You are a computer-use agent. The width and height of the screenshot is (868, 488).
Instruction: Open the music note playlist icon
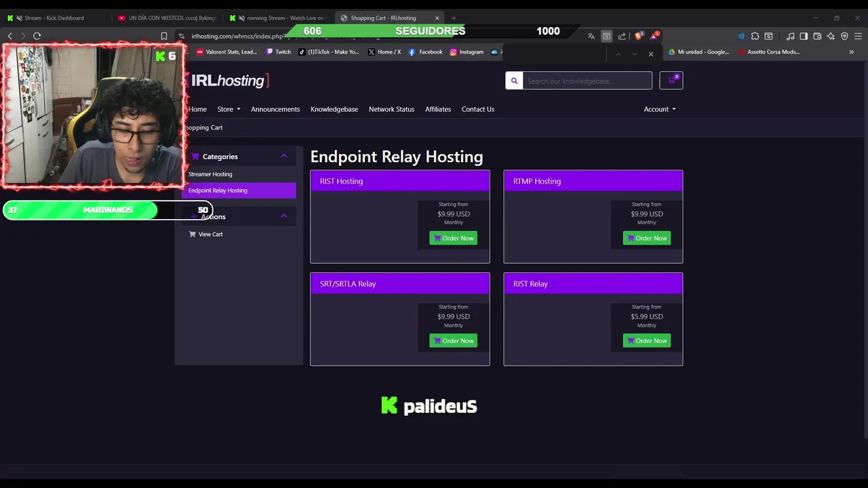[x=790, y=36]
